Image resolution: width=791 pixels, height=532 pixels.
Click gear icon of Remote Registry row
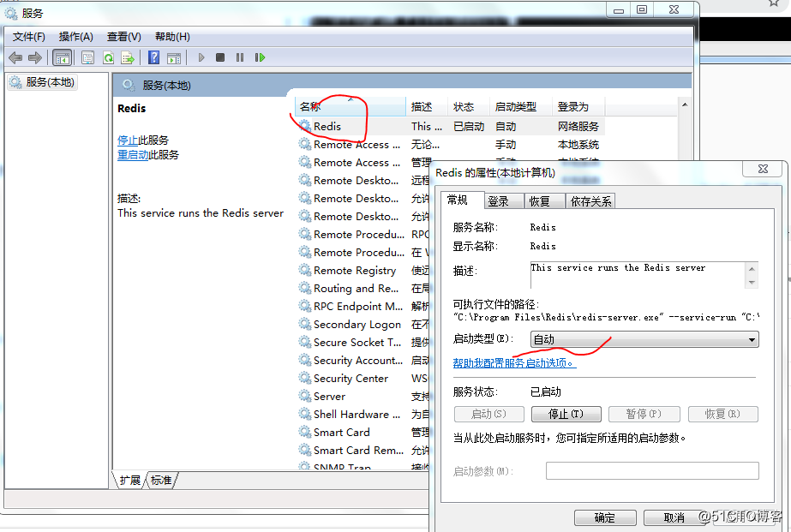[x=305, y=270]
